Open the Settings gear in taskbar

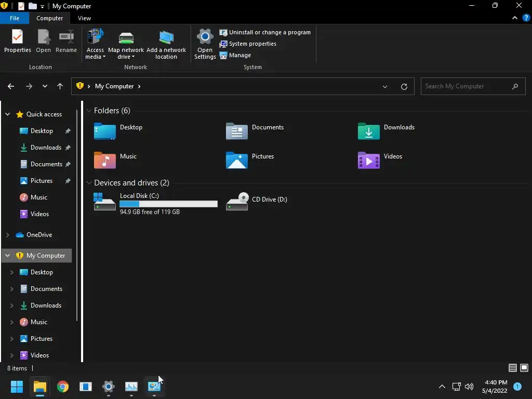coord(108,387)
